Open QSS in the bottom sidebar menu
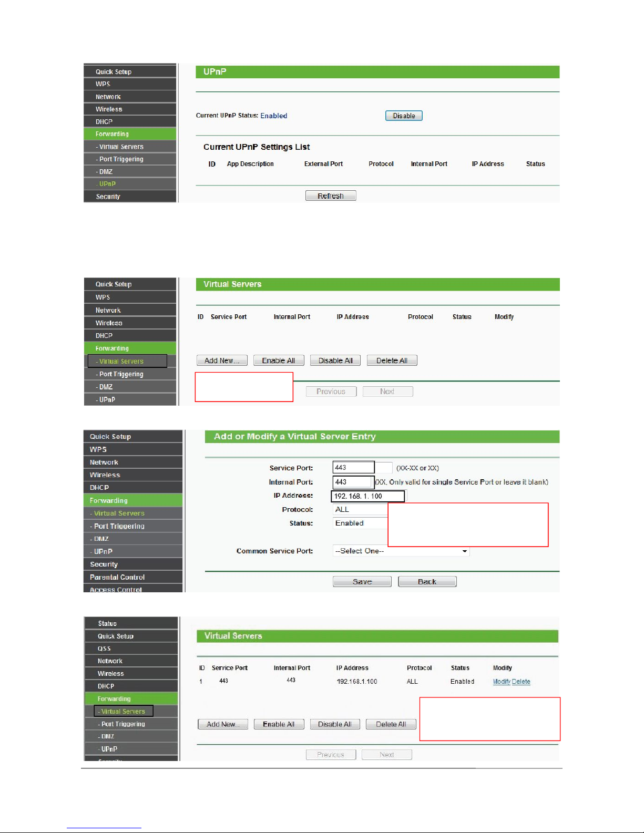 pos(131,649)
